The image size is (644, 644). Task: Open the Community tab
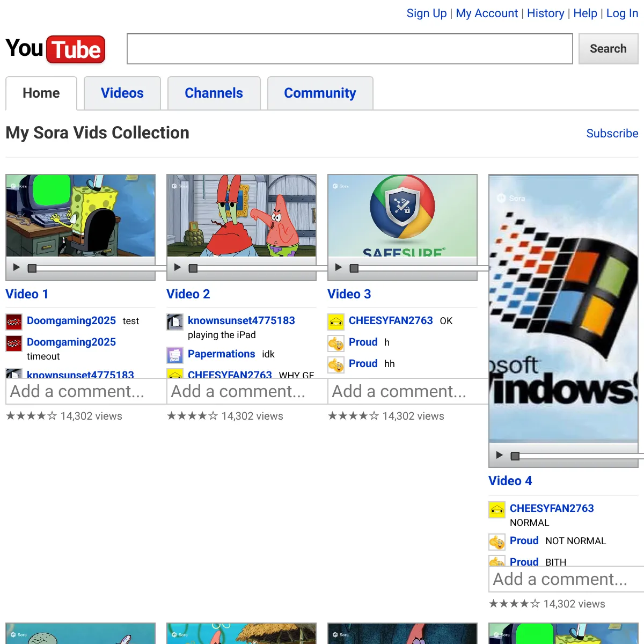pos(320,93)
